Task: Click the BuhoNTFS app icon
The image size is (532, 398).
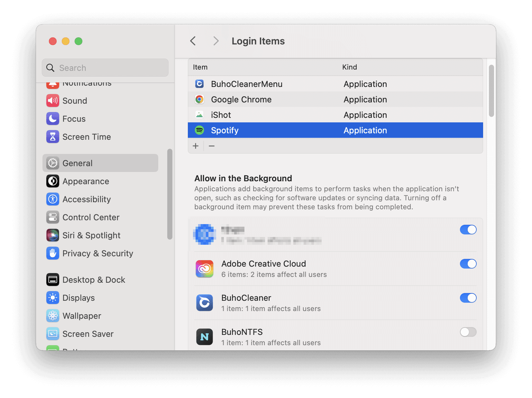Action: pos(205,336)
